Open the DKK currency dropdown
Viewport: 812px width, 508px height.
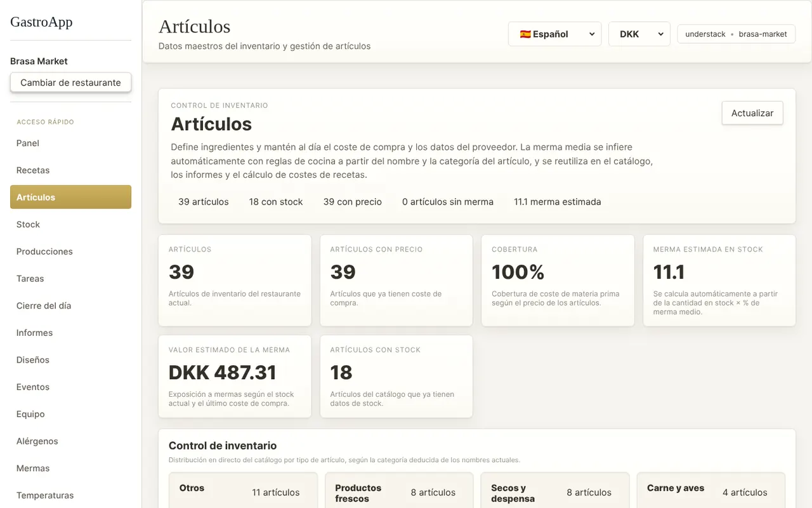pyautogui.click(x=639, y=34)
